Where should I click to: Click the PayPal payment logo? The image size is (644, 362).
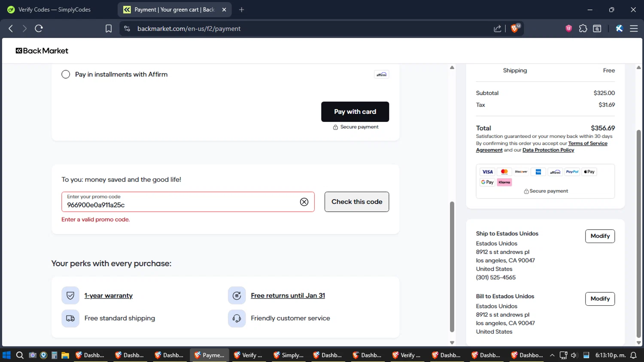572,172
